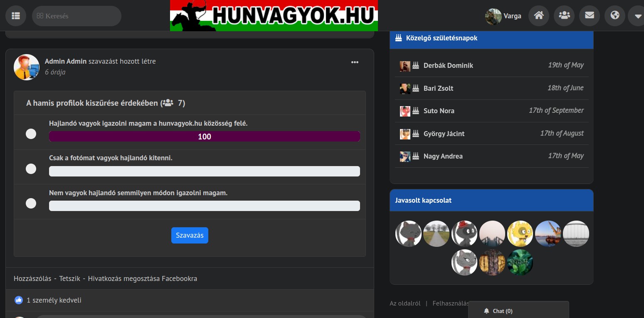Go to home via house icon

click(x=539, y=16)
